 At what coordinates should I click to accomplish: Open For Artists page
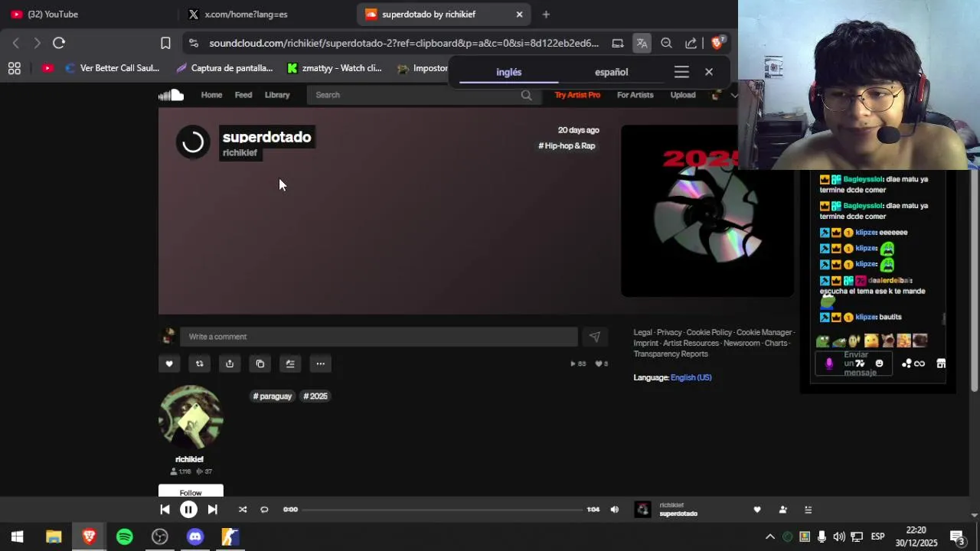(x=635, y=95)
